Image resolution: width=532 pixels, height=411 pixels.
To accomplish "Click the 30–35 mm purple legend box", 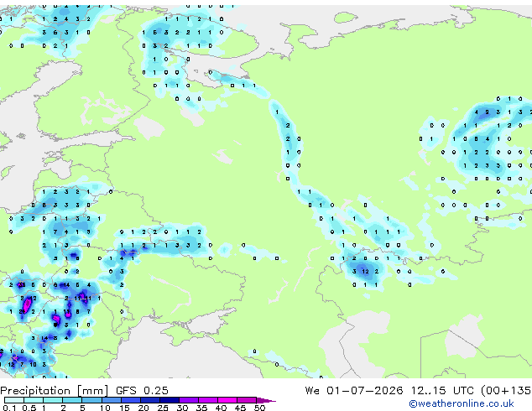I will click(x=189, y=400).
